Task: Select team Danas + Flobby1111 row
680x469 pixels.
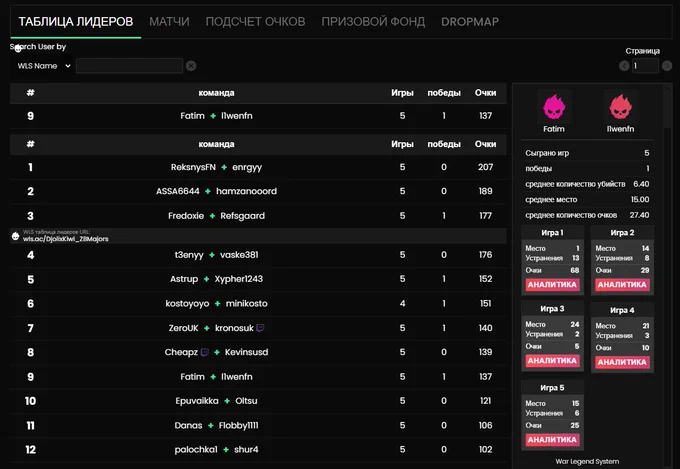Action: 258,425
